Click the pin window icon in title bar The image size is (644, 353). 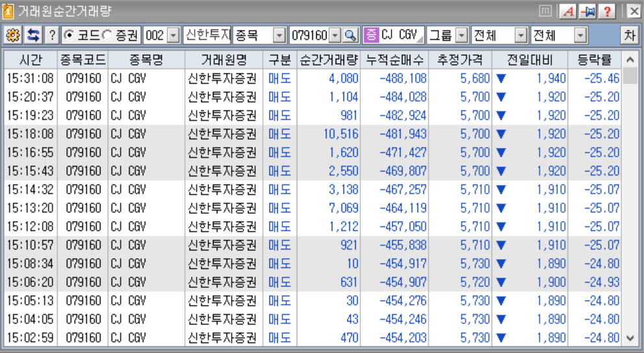coord(588,12)
